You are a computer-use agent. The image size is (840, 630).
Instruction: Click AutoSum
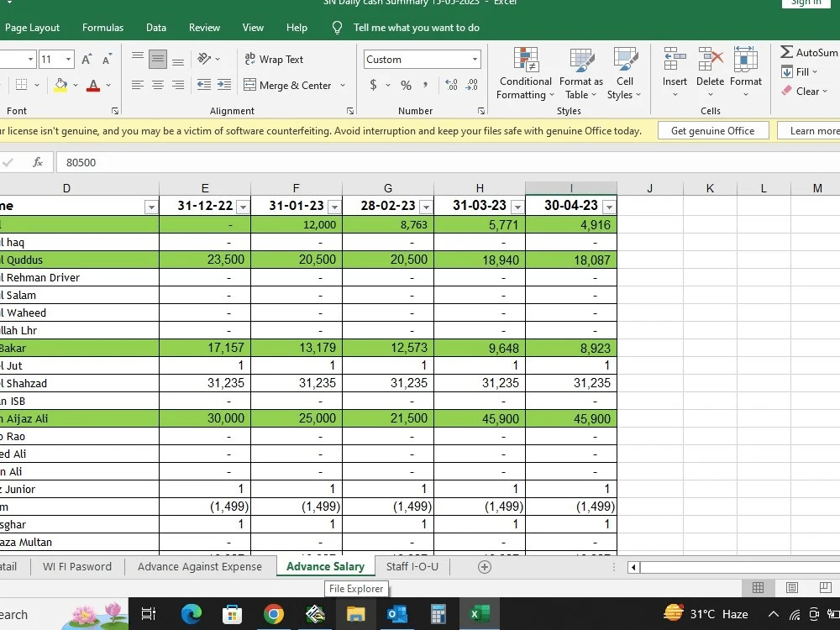pos(809,52)
